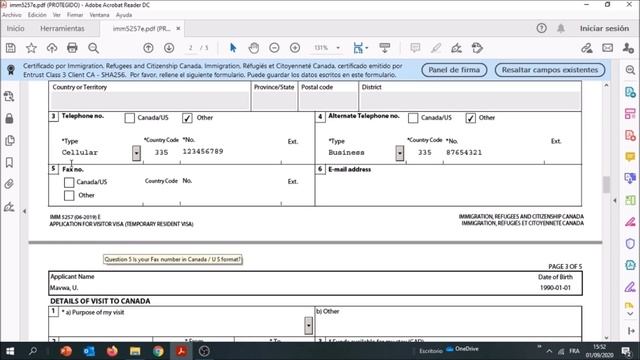The image size is (640, 360).
Task: Open the Ayuda menu
Action: pos(124,15)
